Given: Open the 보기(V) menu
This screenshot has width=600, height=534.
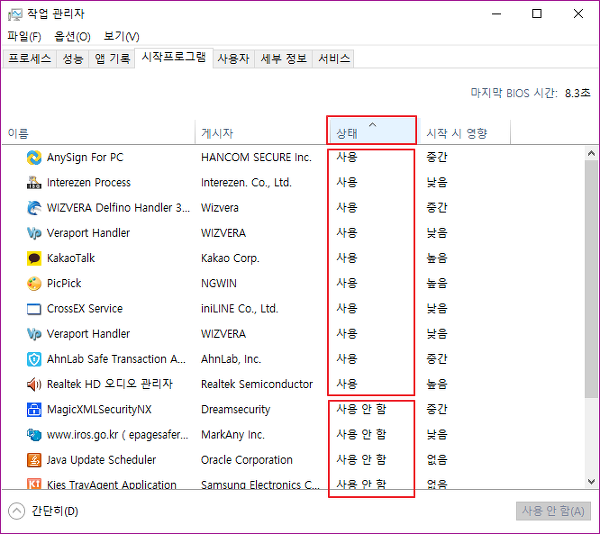Looking at the screenshot, I should pyautogui.click(x=121, y=36).
